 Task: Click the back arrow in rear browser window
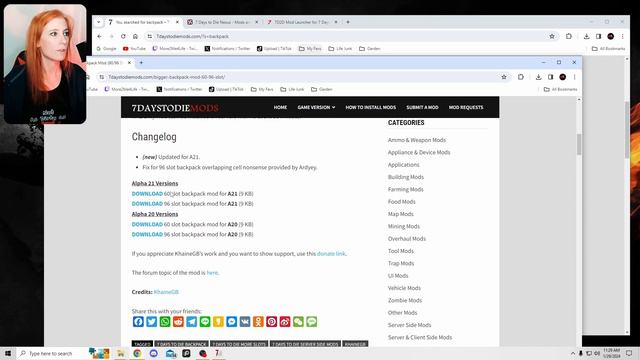tap(100, 36)
